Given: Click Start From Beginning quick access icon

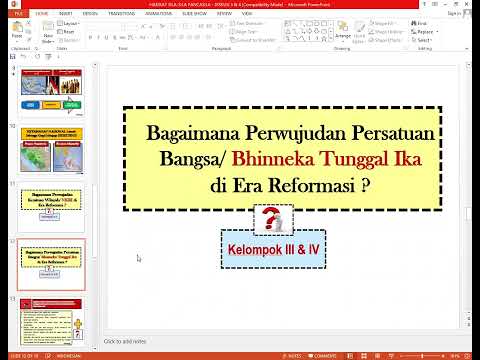Looking at the screenshot, I should [49, 57].
